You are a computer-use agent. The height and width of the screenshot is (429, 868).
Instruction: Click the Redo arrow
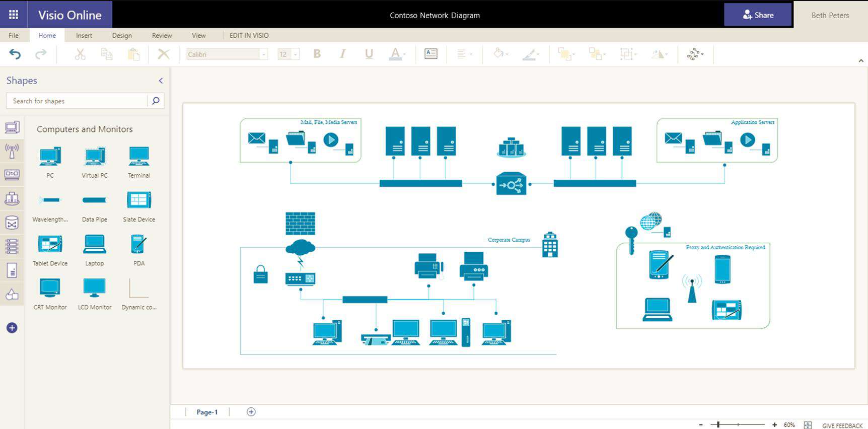(41, 54)
